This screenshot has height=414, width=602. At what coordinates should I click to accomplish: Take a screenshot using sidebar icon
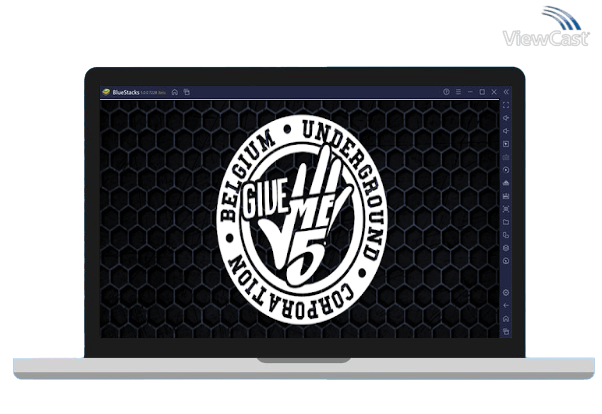506,209
